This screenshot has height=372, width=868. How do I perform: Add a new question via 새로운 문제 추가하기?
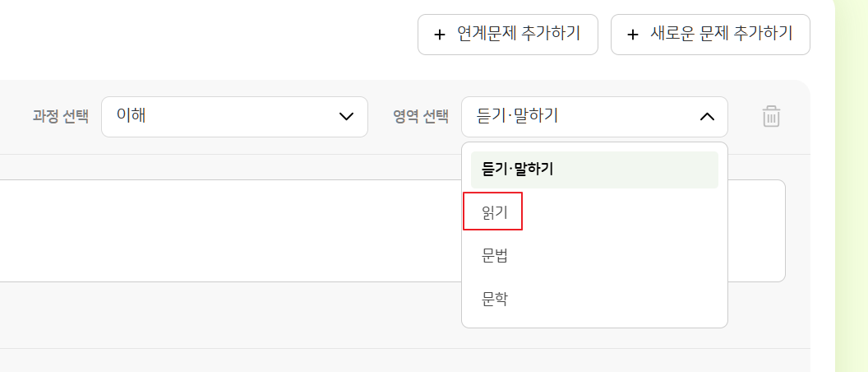point(710,35)
